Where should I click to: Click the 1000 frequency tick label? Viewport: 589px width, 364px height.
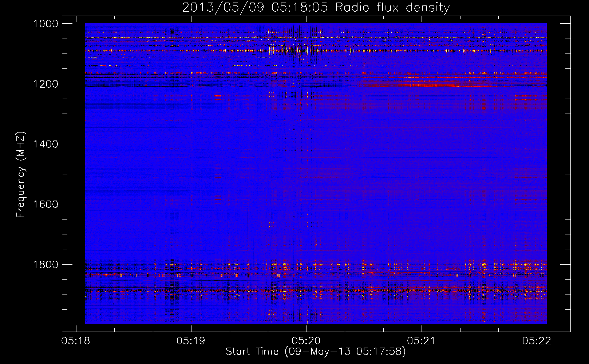pyautogui.click(x=46, y=24)
